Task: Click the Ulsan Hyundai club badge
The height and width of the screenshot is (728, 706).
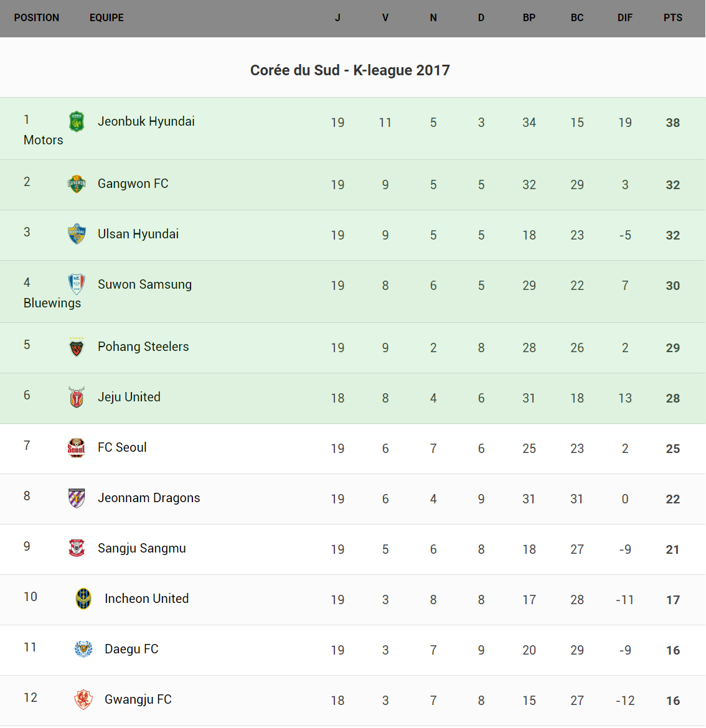Action: point(77,235)
